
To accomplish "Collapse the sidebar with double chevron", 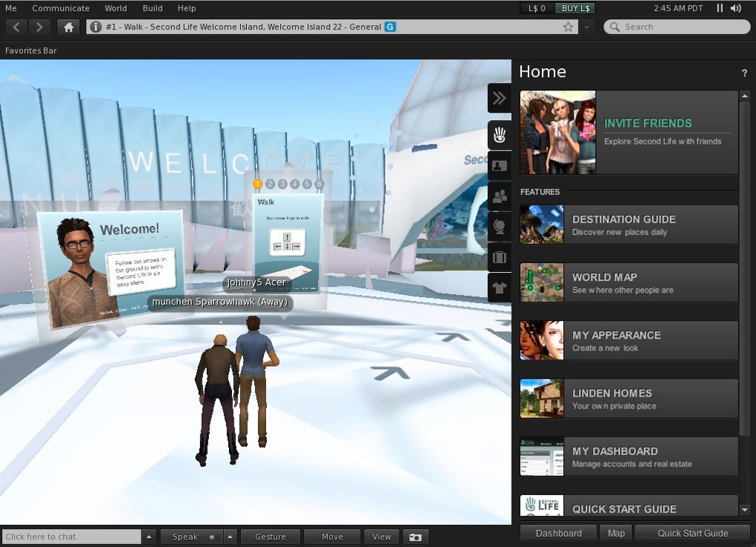I will click(x=500, y=98).
